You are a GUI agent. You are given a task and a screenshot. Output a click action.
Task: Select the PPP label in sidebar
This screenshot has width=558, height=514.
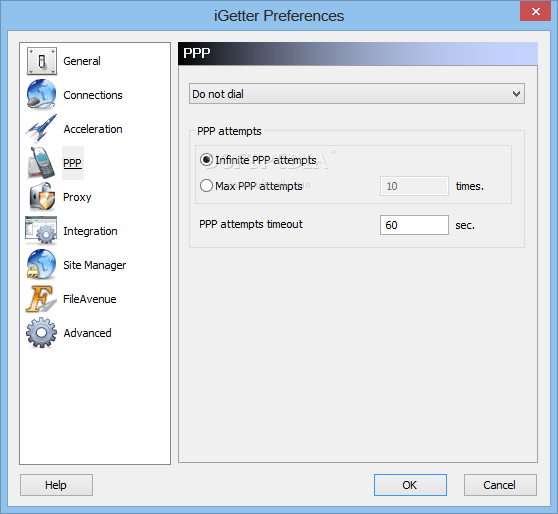(x=73, y=163)
